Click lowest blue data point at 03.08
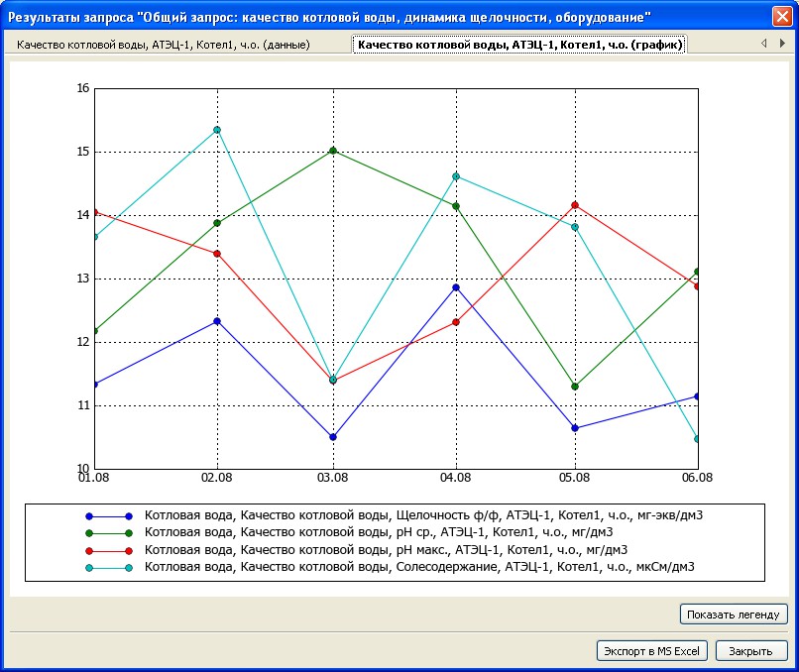The width and height of the screenshot is (799, 672). (333, 437)
